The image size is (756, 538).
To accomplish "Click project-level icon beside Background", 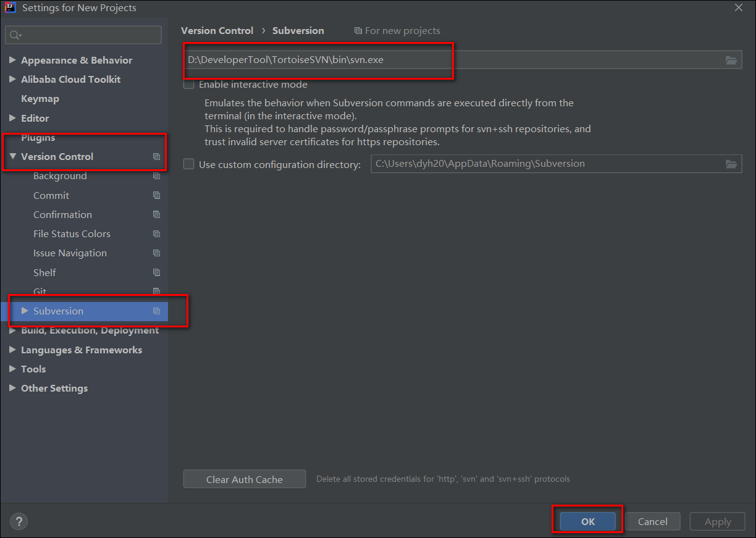I will [157, 176].
